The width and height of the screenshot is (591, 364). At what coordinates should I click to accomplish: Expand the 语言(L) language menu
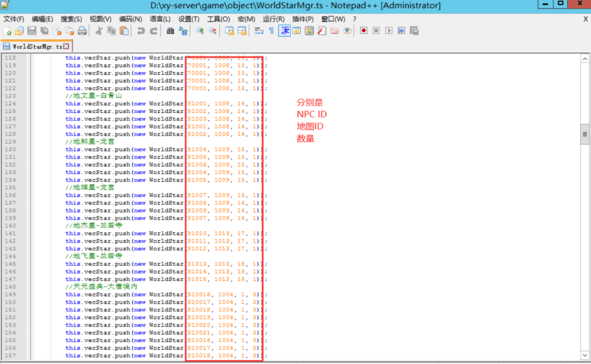pos(160,19)
